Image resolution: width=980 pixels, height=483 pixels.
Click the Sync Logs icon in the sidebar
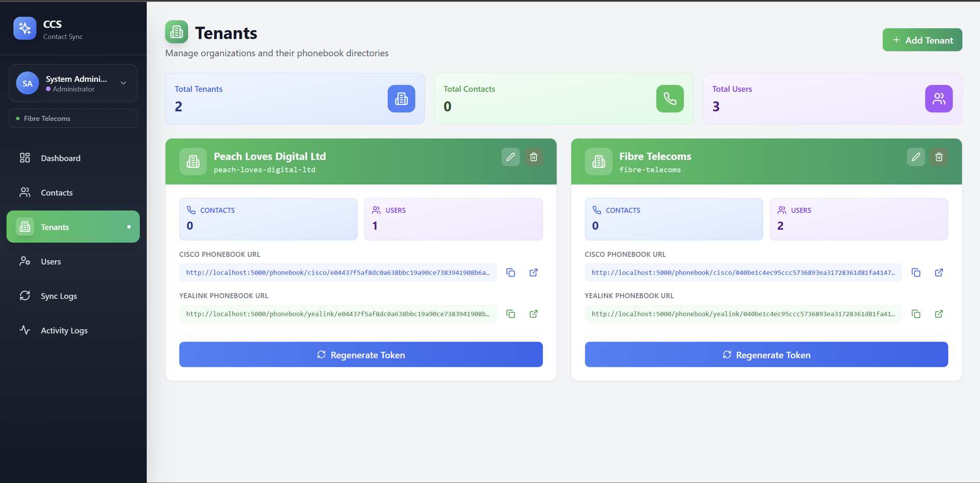tap(25, 296)
